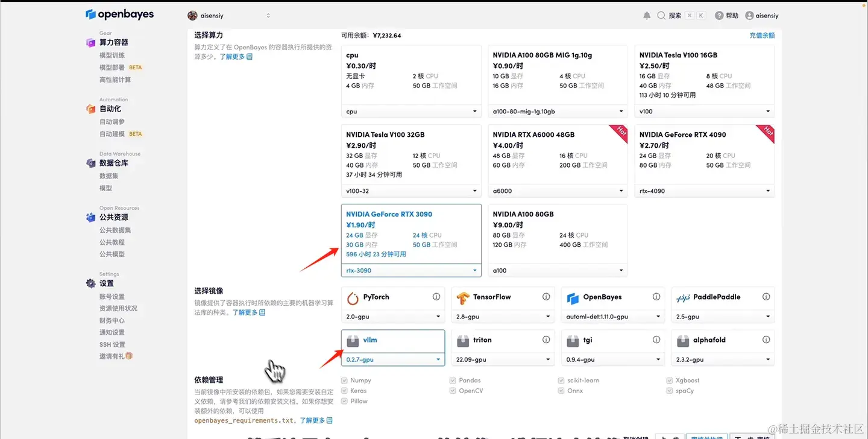Open 邀请有礼 in the sidebar
Viewport: 868px width, 439px height.
coord(116,356)
